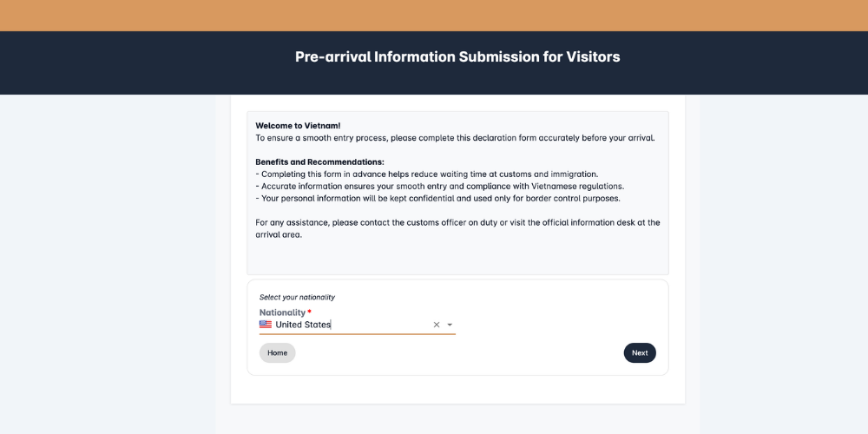Click the declaration form instruction sentence
This screenshot has height=434, width=868.
455,138
